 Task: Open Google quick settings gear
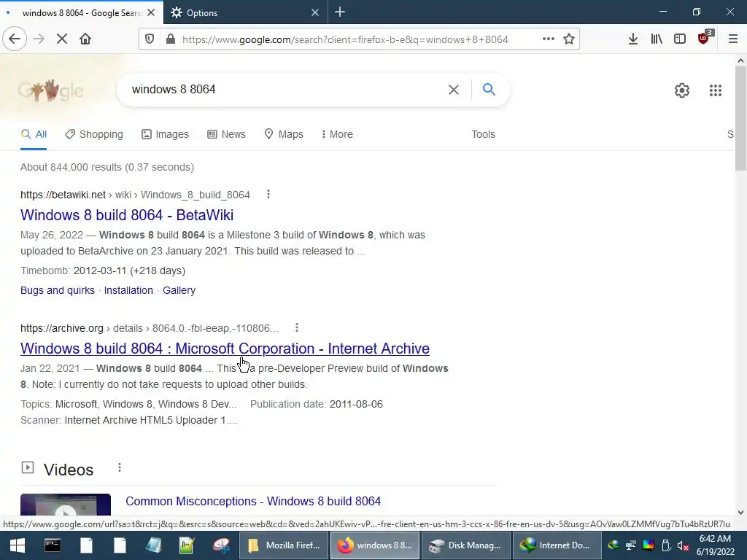coord(682,90)
